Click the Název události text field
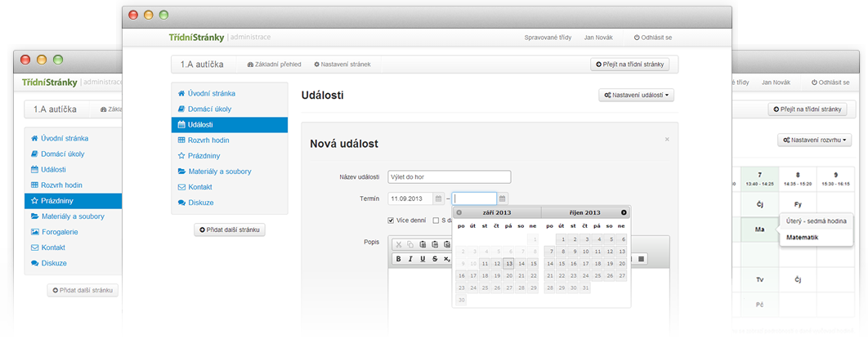This screenshot has height=348, width=868. point(449,176)
